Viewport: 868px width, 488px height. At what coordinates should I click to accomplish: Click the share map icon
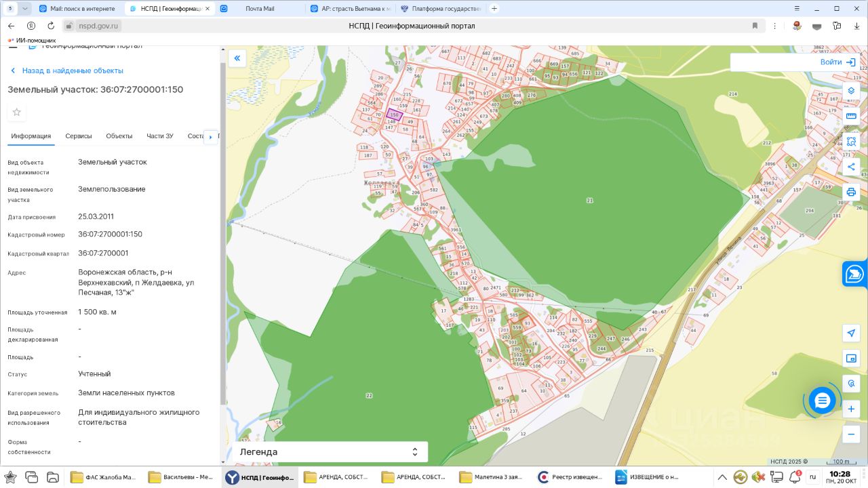851,167
